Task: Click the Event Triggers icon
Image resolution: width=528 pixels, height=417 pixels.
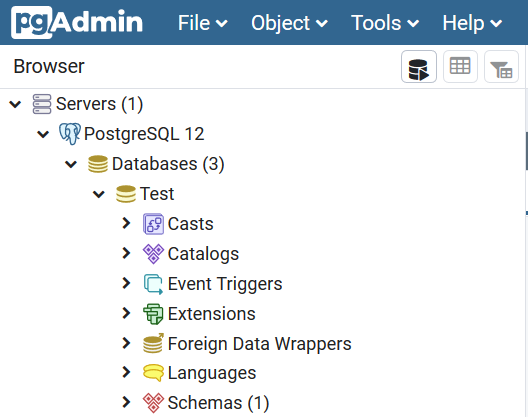Action: 153,284
